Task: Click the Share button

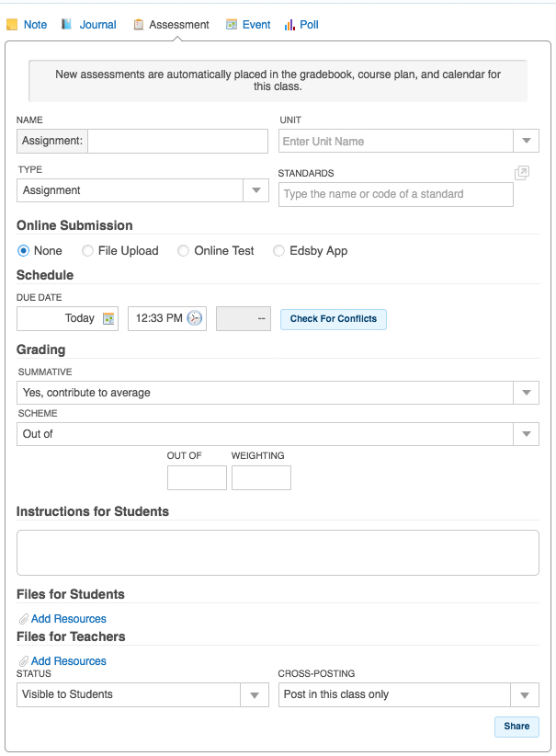Action: [516, 727]
